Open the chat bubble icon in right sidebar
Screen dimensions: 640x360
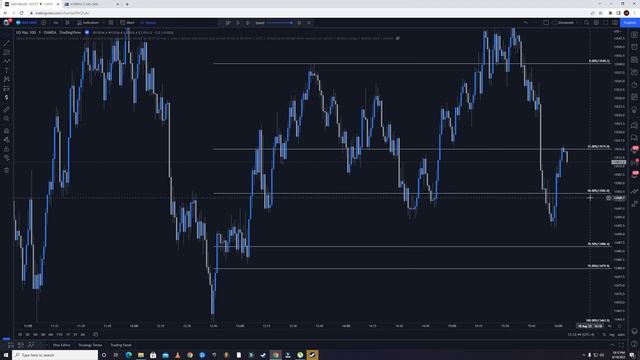[x=634, y=138]
